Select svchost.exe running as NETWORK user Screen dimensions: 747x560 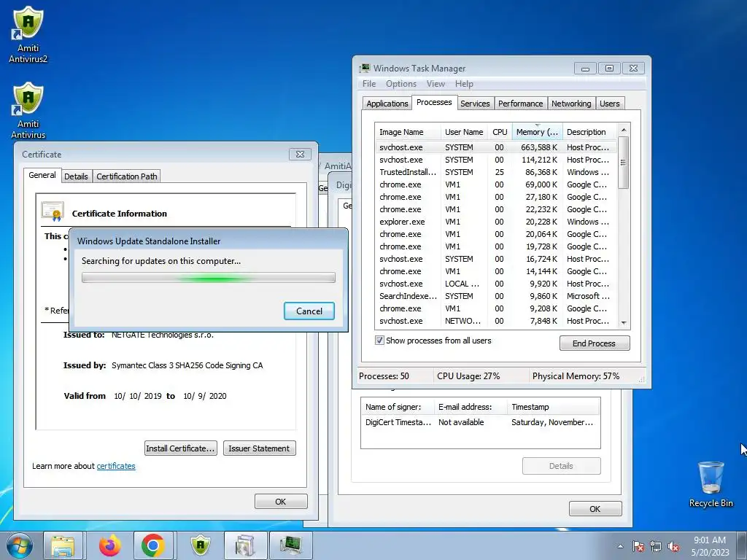click(495, 321)
